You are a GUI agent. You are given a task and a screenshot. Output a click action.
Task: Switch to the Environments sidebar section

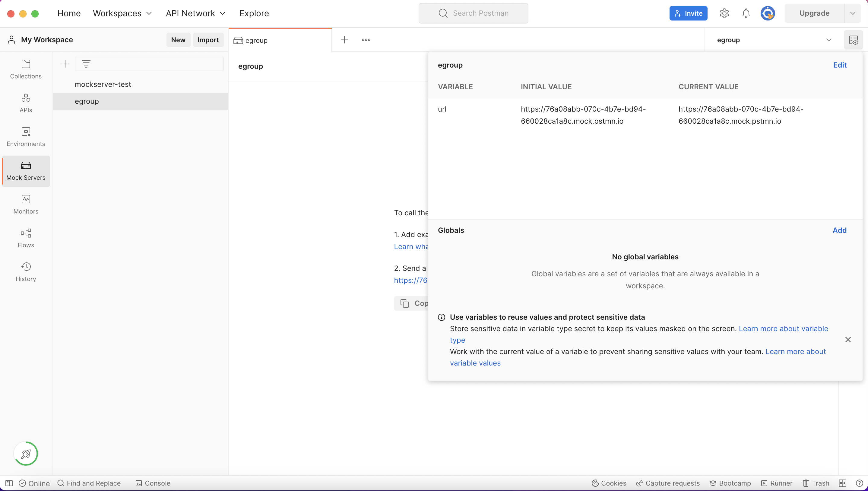coord(26,137)
